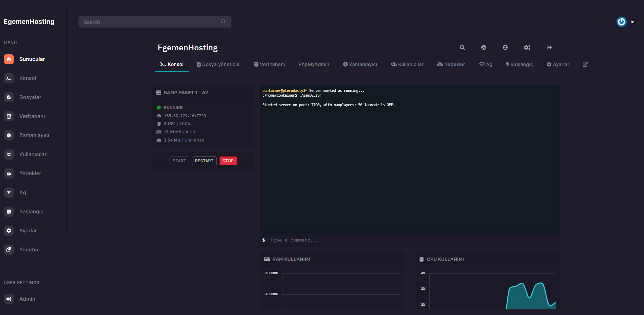Click the RESTART server button
Image resolution: width=644 pixels, height=315 pixels.
pos(204,161)
